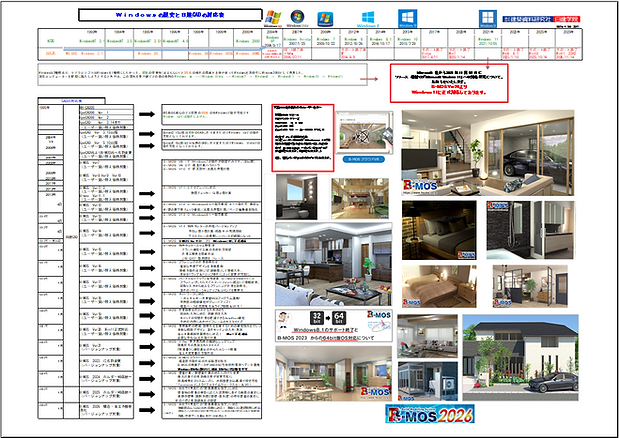Open the bright bedroom render
619x438 pixels.
pos(439,286)
